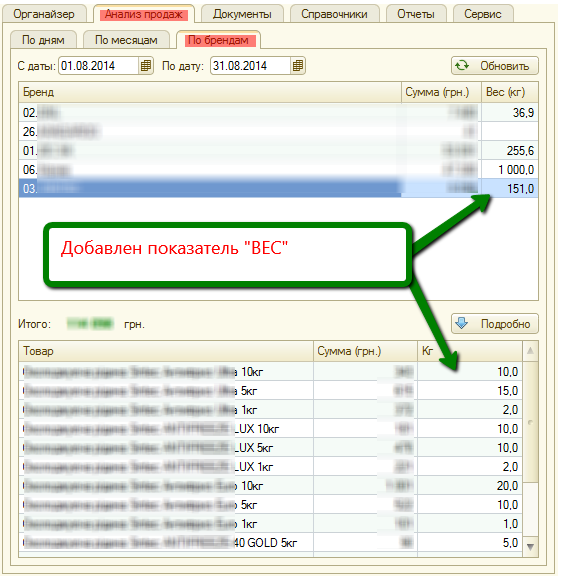Image resolution: width=563 pixels, height=578 pixels.
Task: Open calendar picker for end date
Action: tap(298, 66)
